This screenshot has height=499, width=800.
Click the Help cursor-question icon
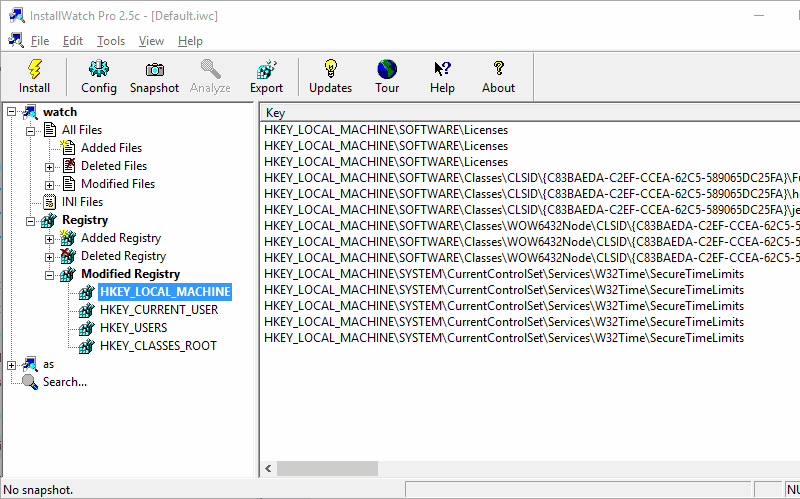pyautogui.click(x=442, y=69)
